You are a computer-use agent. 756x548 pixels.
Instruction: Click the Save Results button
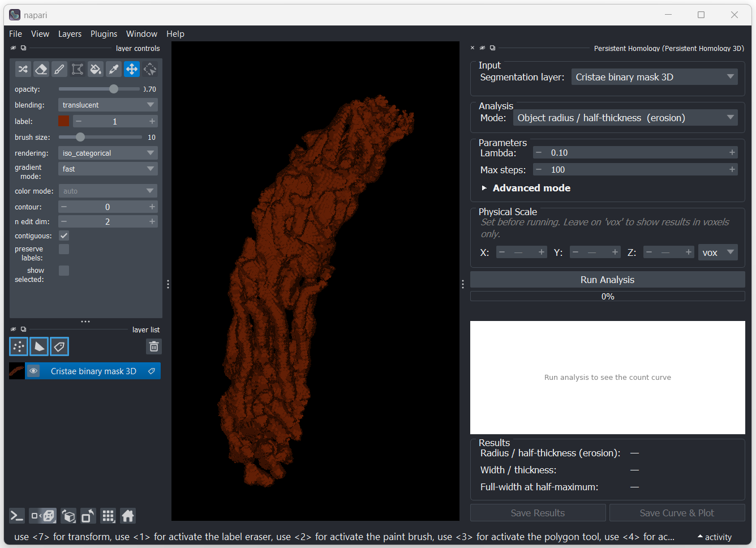pos(538,513)
